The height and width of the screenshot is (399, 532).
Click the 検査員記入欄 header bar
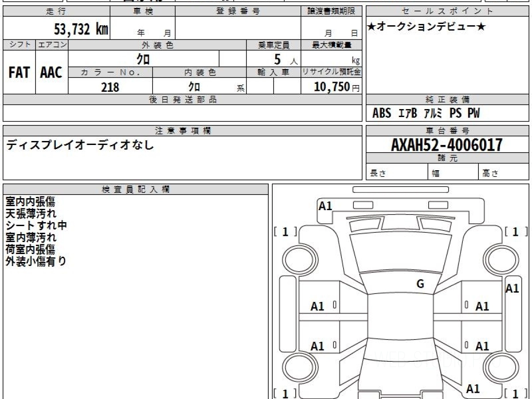136,189
